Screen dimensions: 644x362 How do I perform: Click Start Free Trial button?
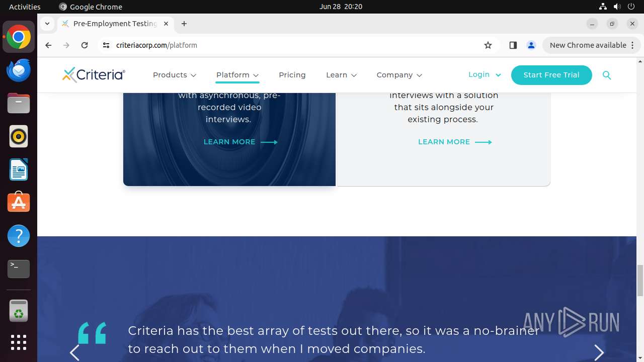(551, 75)
